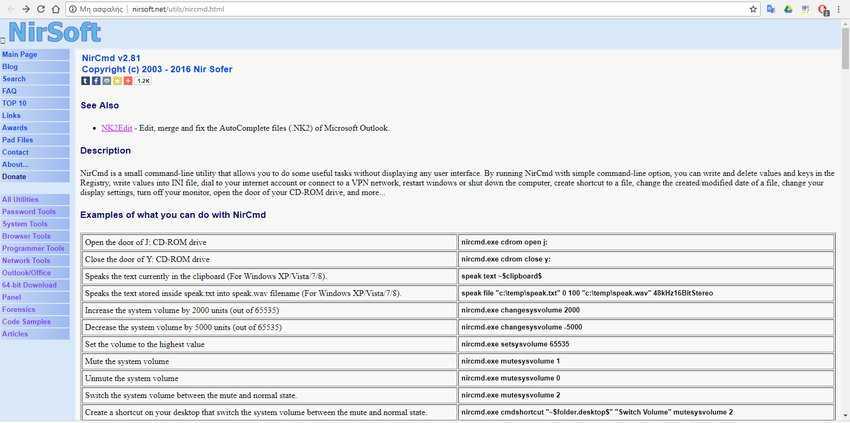Click the scrollbar up arrow
Viewport: 850px width, 423px height.
click(x=845, y=23)
